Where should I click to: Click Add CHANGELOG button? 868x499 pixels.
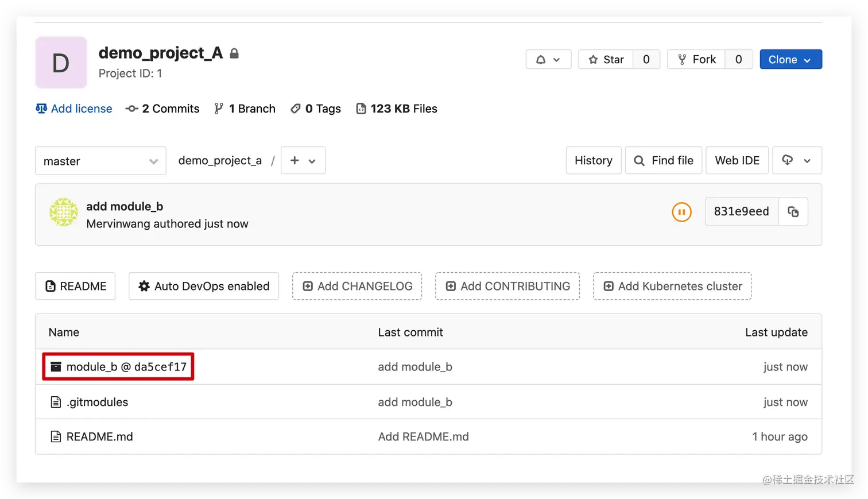pos(357,286)
